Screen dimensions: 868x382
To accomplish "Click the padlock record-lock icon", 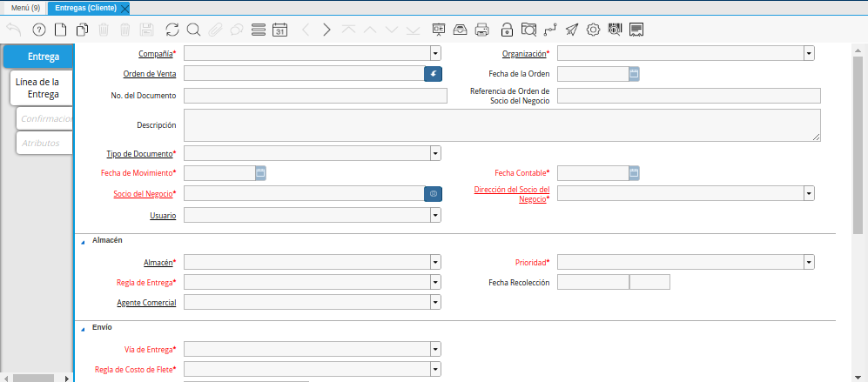I will [507, 30].
